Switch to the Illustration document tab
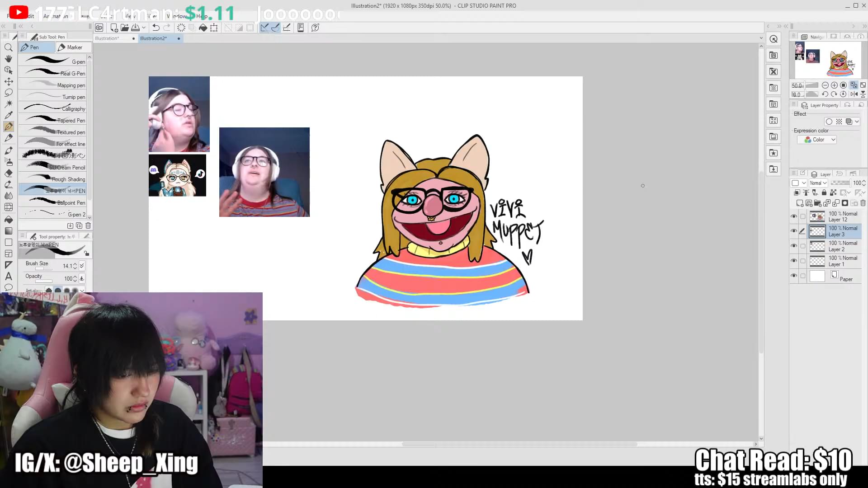This screenshot has height=488, width=868. pyautogui.click(x=107, y=38)
